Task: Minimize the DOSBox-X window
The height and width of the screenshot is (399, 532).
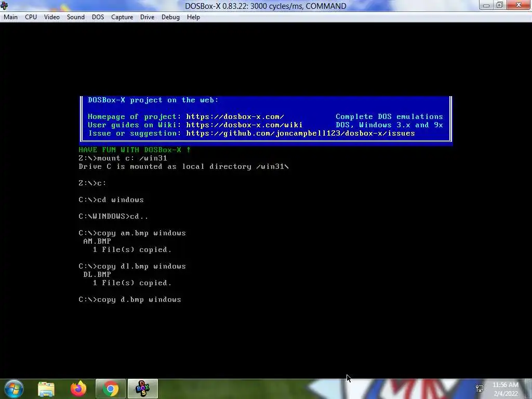Action: pos(486,5)
